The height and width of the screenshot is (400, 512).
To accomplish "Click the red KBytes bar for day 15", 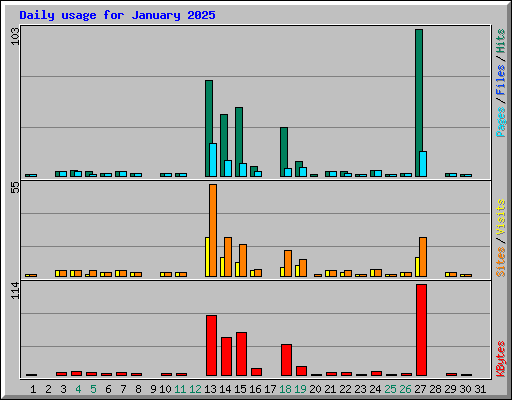I will click(x=241, y=354).
